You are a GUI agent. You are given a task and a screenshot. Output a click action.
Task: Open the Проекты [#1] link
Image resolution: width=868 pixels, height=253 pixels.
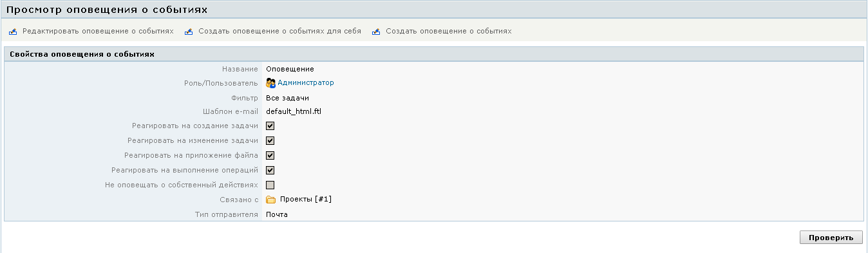(306, 200)
